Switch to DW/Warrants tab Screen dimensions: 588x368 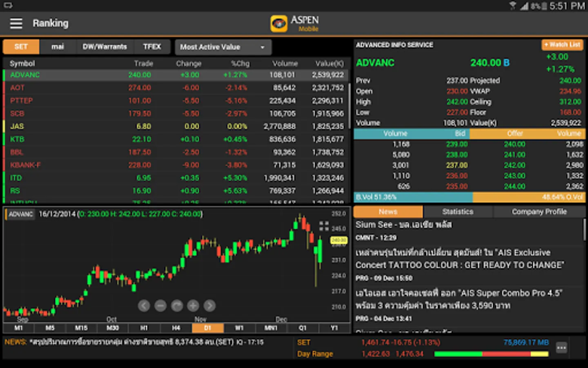tap(105, 47)
